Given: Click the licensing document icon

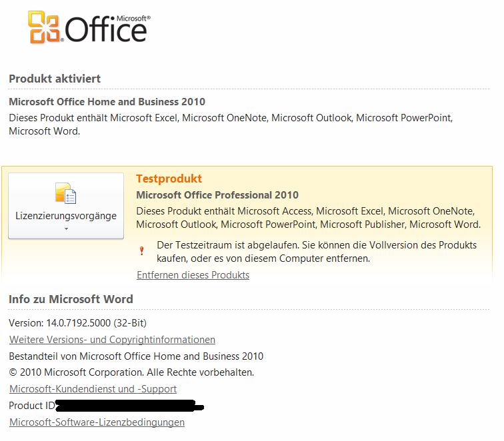Looking at the screenshot, I should click(x=65, y=193).
